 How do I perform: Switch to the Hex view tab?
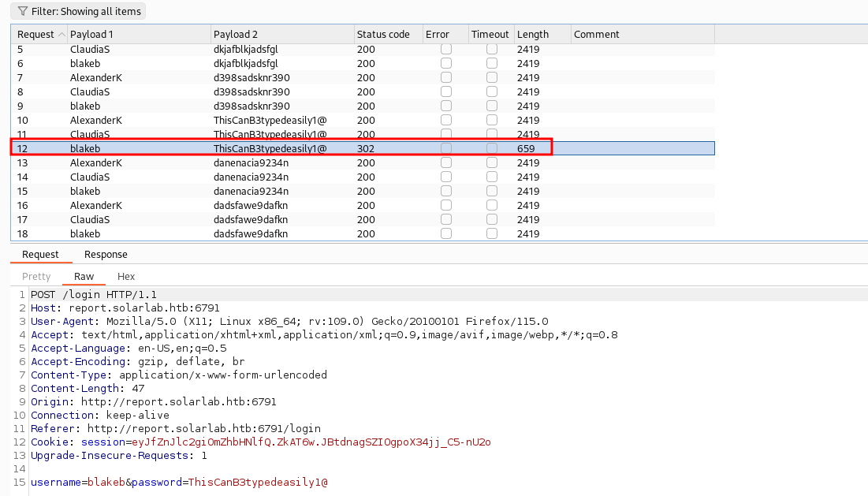click(x=126, y=277)
